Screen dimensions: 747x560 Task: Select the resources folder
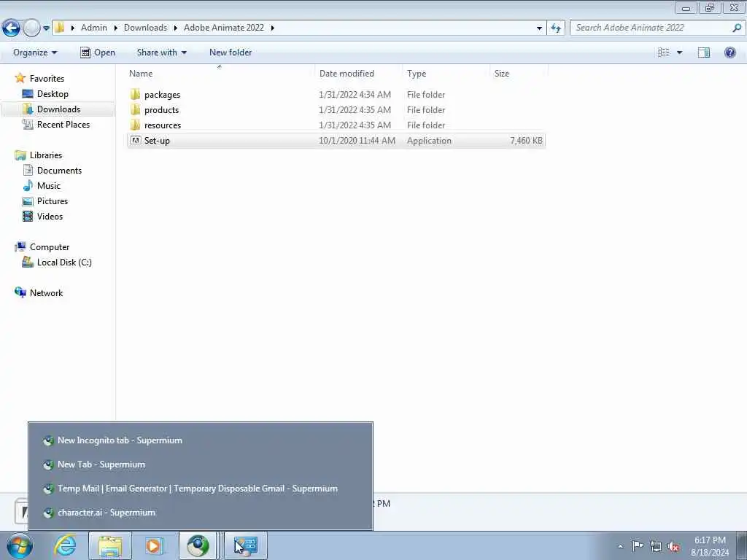(336, 125)
